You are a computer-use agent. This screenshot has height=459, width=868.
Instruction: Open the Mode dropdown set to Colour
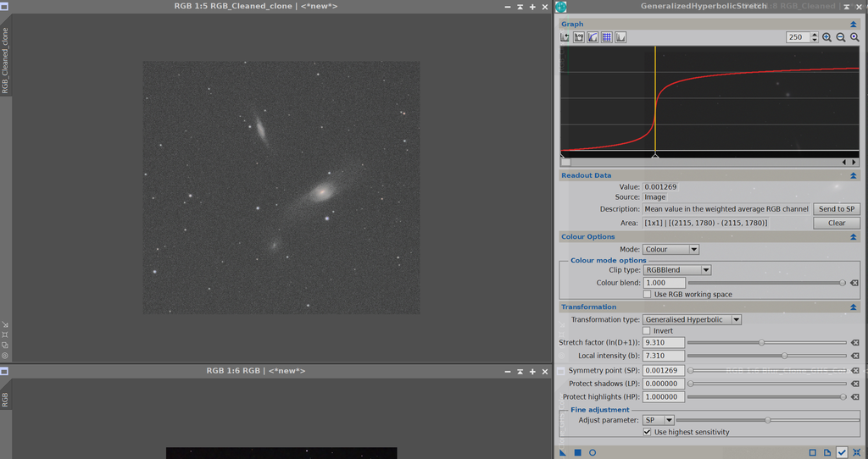pos(670,250)
